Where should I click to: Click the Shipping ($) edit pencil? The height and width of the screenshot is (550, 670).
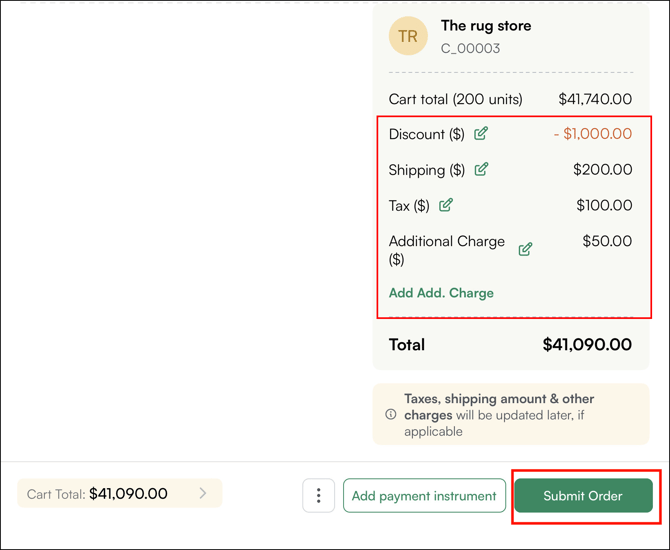[x=481, y=169]
